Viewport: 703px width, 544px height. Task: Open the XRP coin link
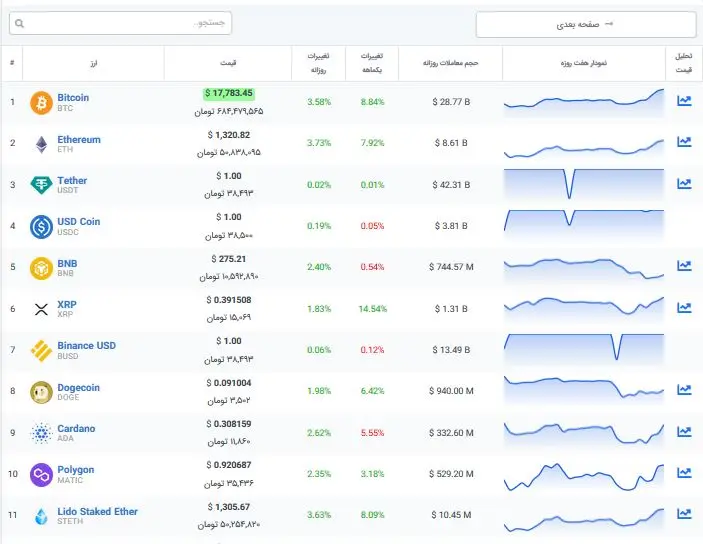(67, 304)
